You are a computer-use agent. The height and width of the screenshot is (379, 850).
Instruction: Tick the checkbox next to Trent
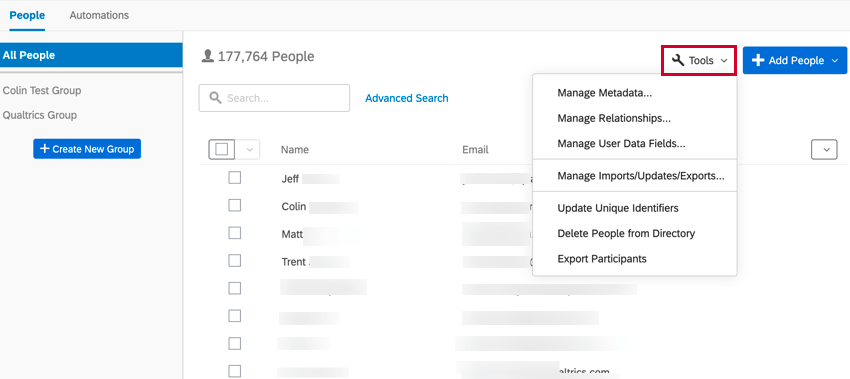tap(234, 261)
